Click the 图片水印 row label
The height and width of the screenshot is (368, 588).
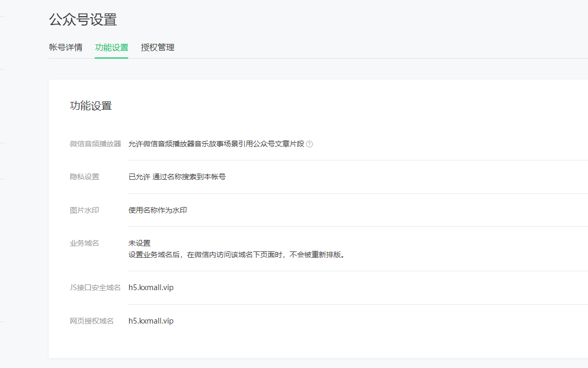click(x=84, y=210)
